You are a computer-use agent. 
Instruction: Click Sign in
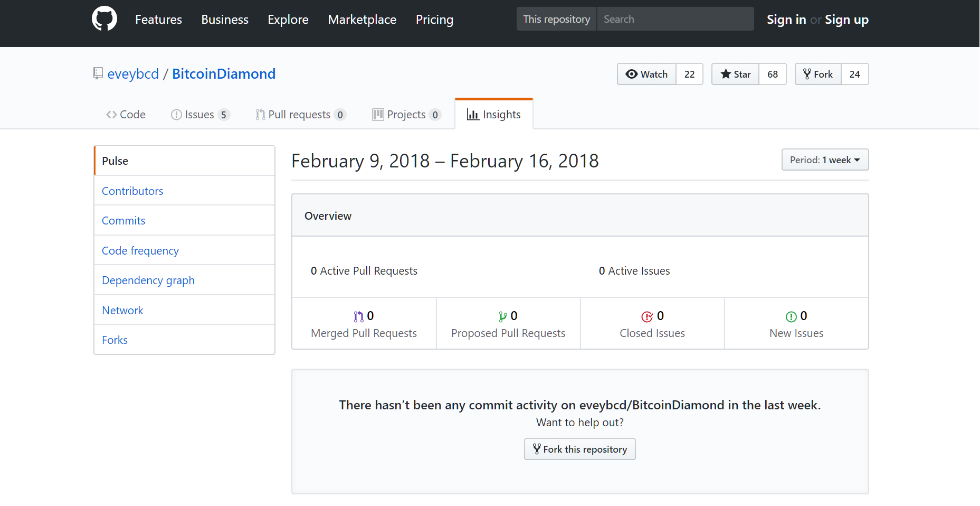pyautogui.click(x=786, y=20)
